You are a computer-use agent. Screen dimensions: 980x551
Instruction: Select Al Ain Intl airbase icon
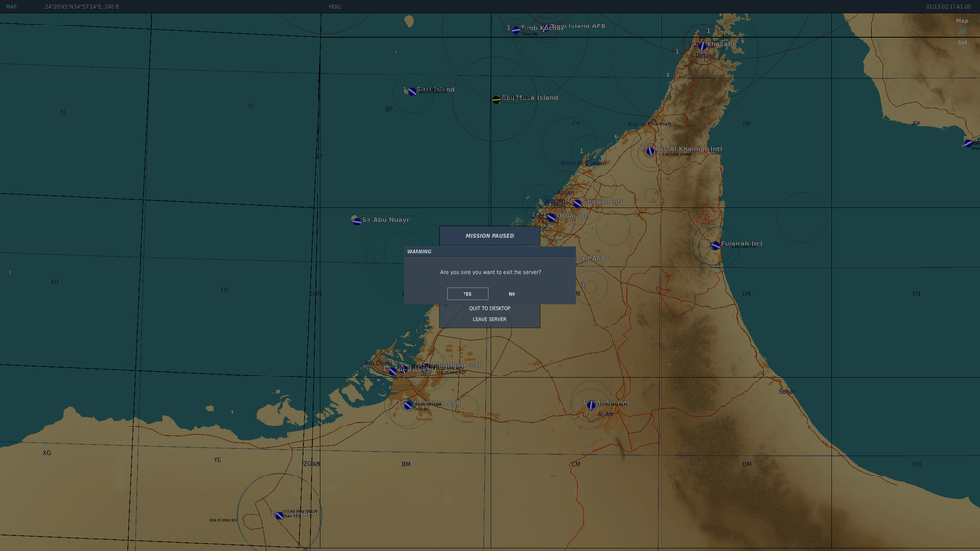coord(591,405)
